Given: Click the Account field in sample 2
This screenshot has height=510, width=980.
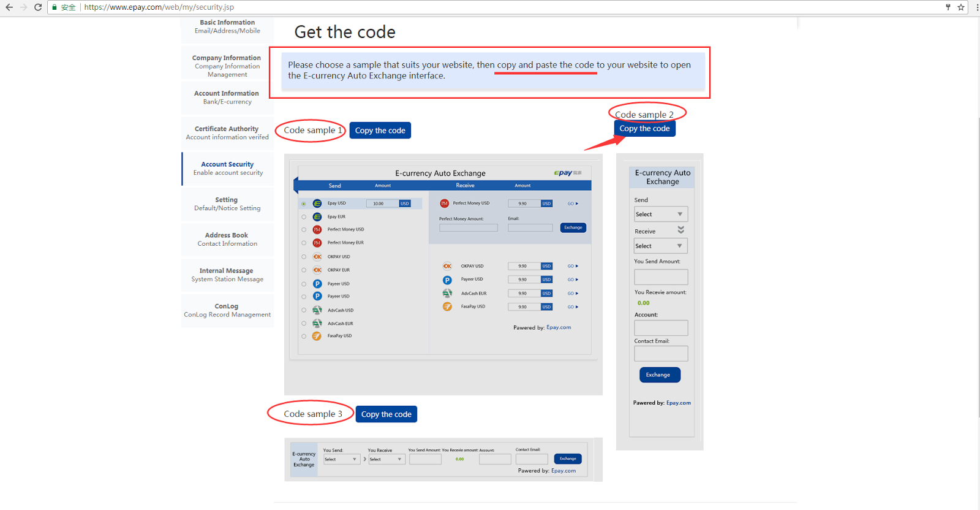Looking at the screenshot, I should [661, 328].
